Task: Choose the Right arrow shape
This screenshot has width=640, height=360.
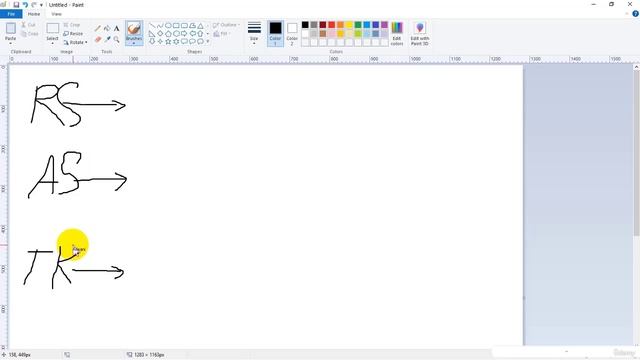Action: coord(184,33)
